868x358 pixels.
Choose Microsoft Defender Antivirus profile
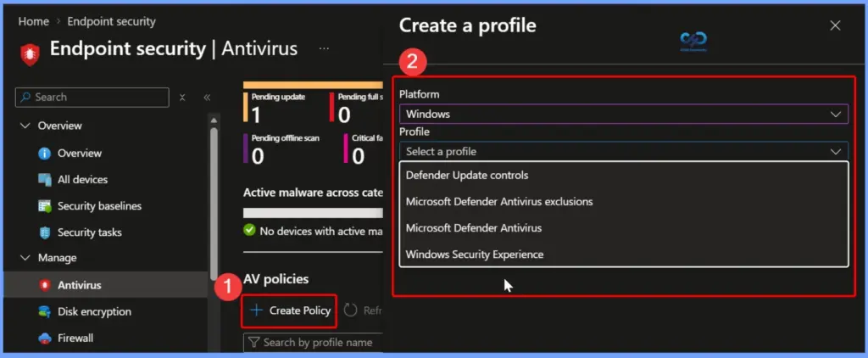[624, 227]
